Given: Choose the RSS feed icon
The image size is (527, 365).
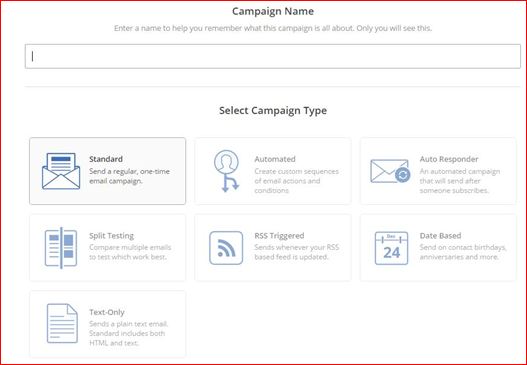Looking at the screenshot, I should (x=226, y=248).
